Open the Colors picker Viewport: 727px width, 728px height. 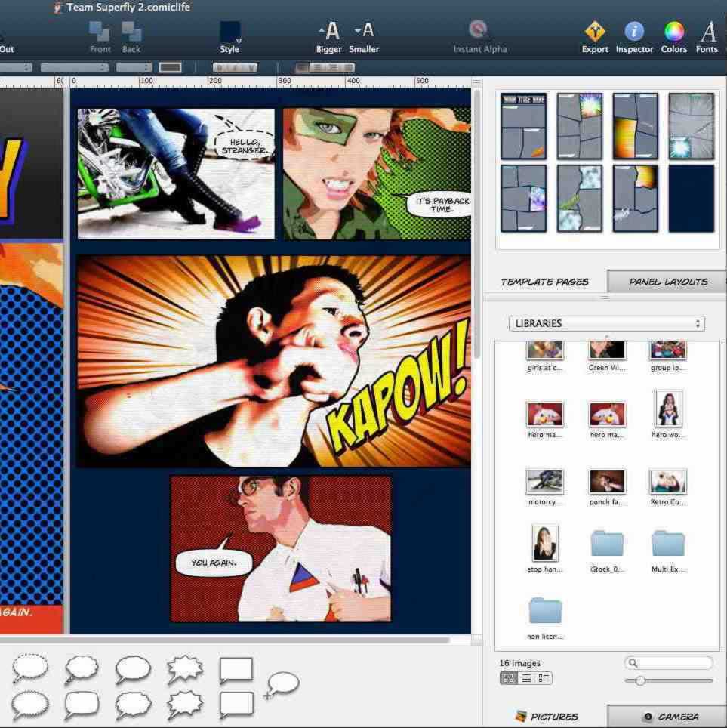click(673, 32)
